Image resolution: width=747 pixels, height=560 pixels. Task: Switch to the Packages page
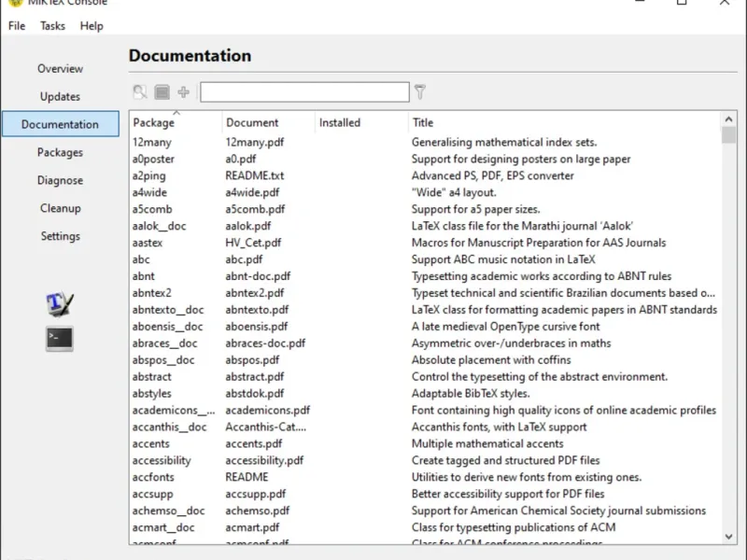click(x=60, y=152)
